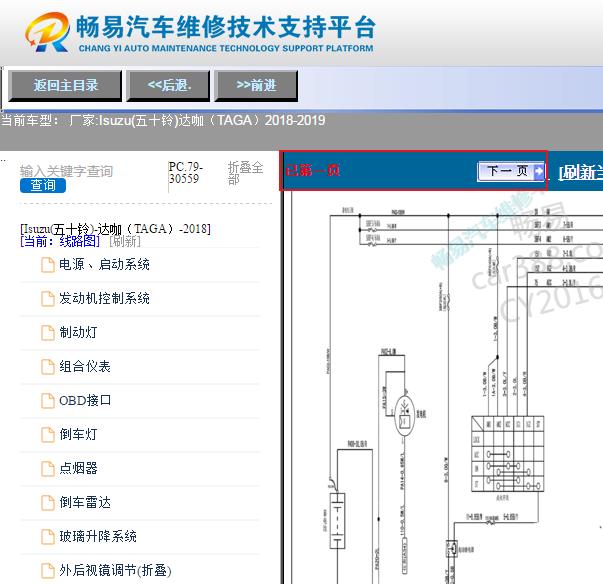Click the 下一页 next page button
This screenshot has width=603, height=584.
click(x=511, y=171)
